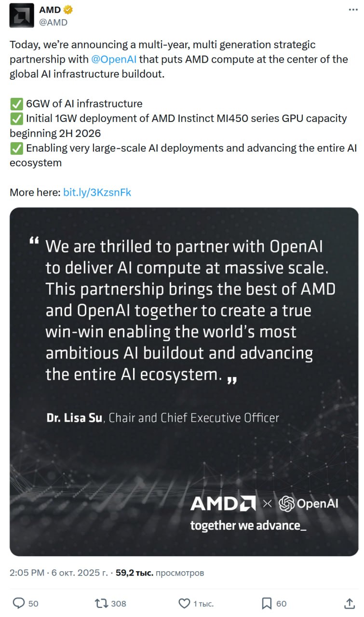364x617 pixels.
Task: Like the post with the heart icon
Action: click(184, 603)
